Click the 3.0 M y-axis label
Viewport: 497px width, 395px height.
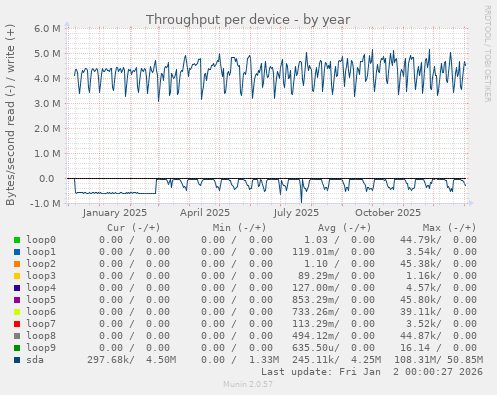[47, 104]
